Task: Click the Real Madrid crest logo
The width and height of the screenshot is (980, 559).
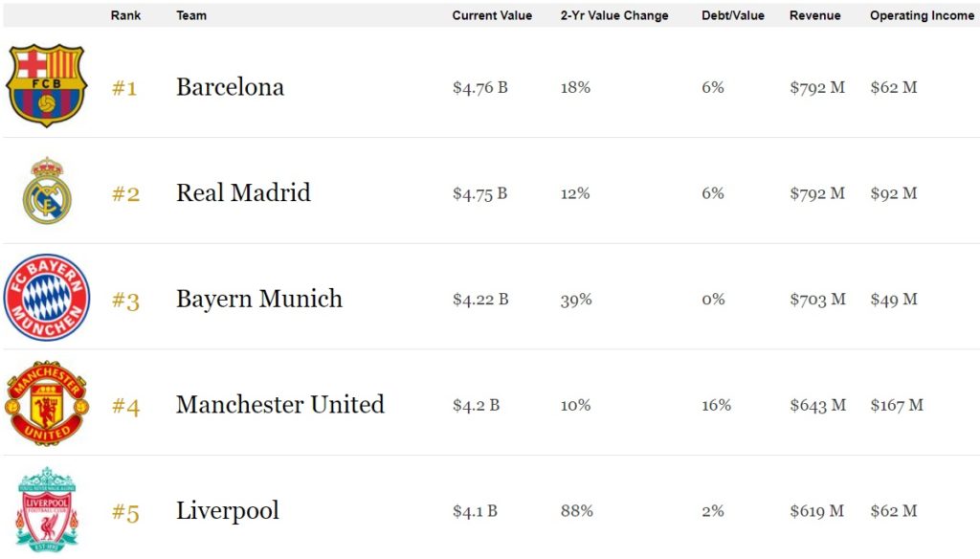Action: tap(47, 191)
